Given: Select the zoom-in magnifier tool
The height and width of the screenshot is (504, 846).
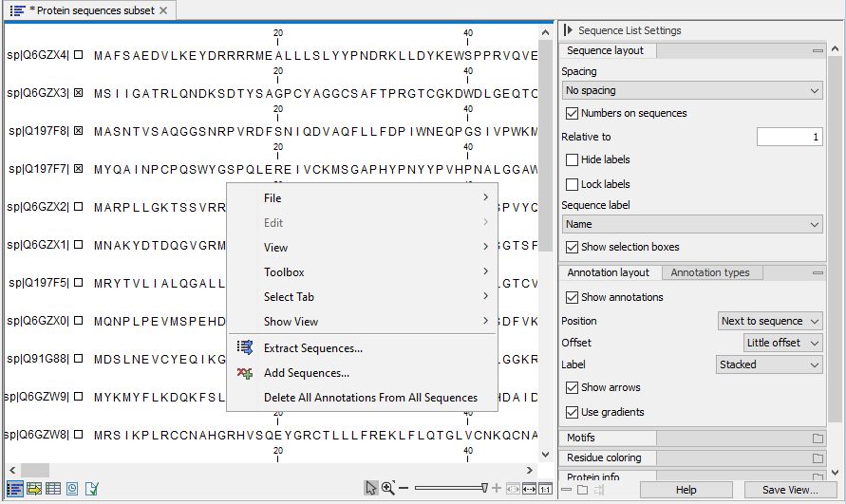Looking at the screenshot, I should [388, 488].
